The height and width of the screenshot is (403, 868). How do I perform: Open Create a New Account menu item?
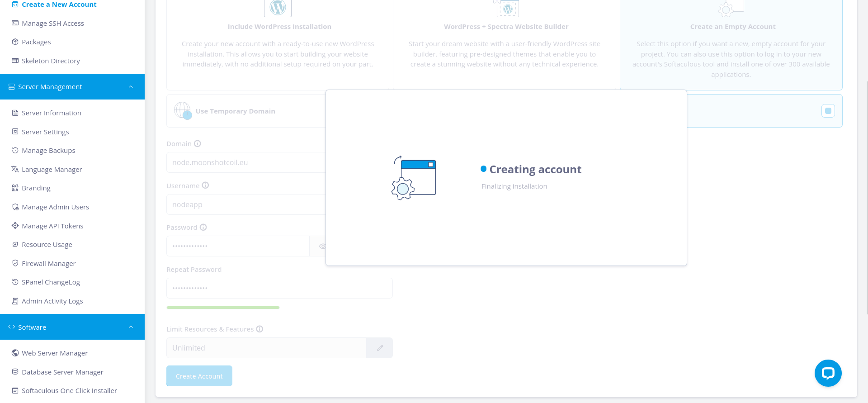point(59,5)
